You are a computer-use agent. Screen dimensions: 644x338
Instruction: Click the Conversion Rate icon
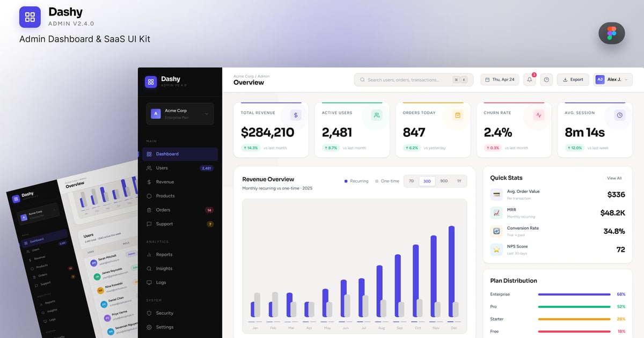pyautogui.click(x=496, y=231)
